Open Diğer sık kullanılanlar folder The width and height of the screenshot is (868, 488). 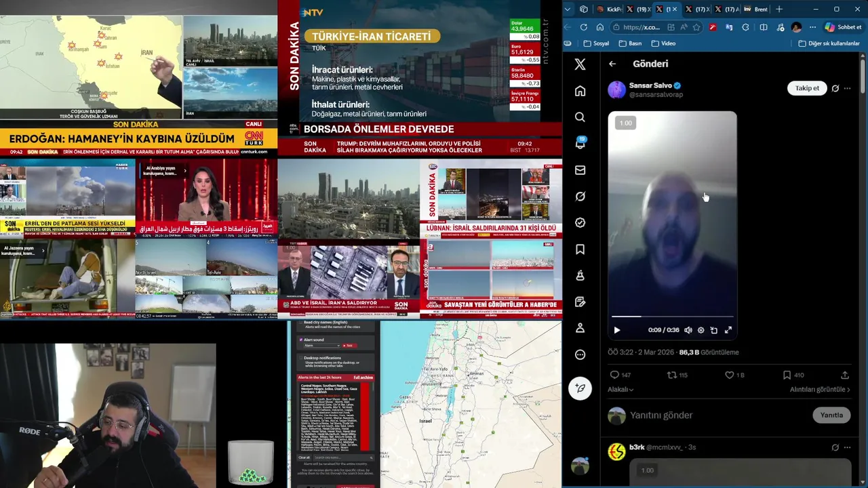click(829, 43)
